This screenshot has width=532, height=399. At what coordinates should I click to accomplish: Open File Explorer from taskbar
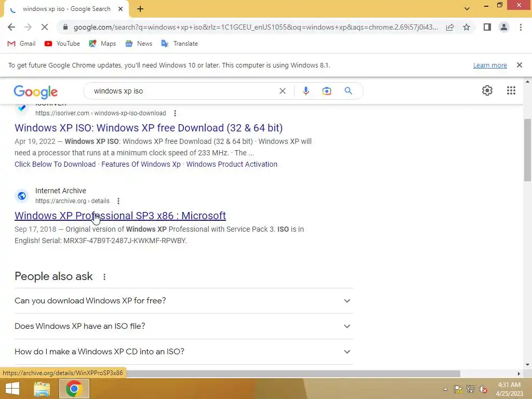click(x=42, y=389)
